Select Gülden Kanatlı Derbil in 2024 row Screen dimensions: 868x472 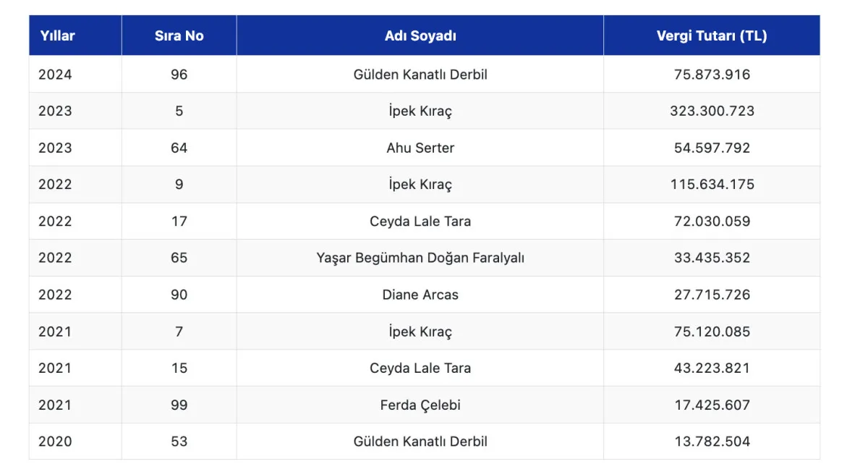pos(420,75)
